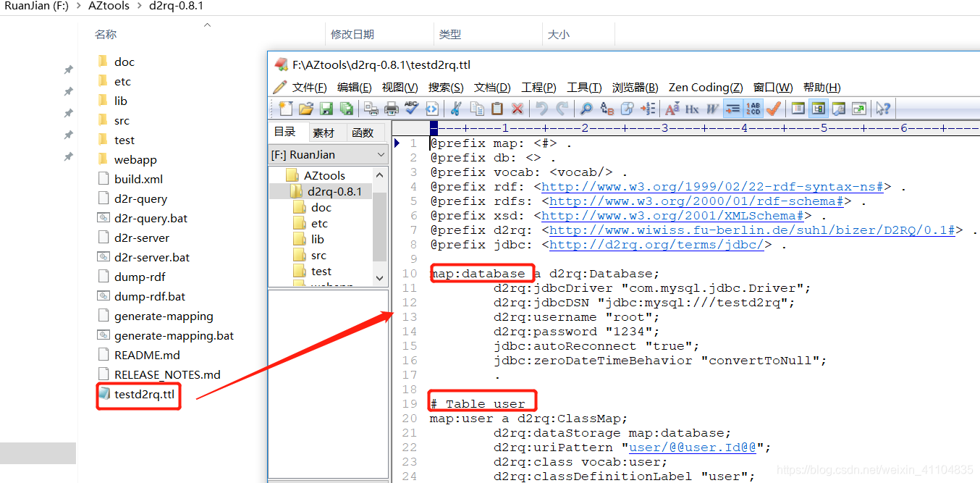Toggle the third window panel icon before help
The height and width of the screenshot is (483, 980).
[x=838, y=109]
